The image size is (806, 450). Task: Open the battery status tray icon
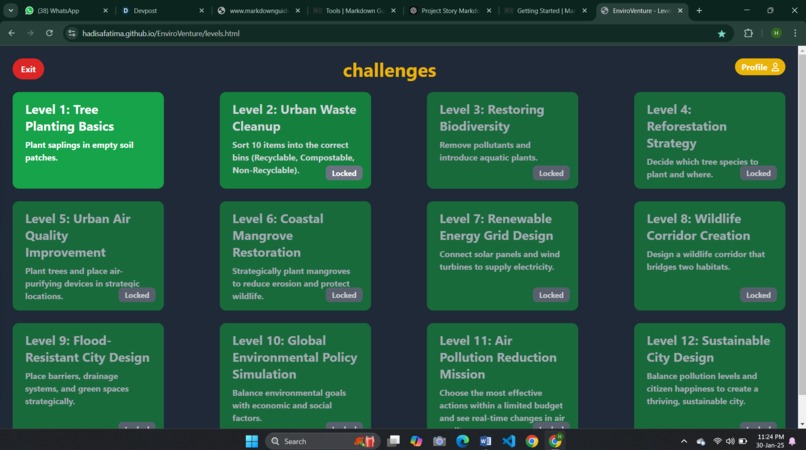tap(743, 441)
